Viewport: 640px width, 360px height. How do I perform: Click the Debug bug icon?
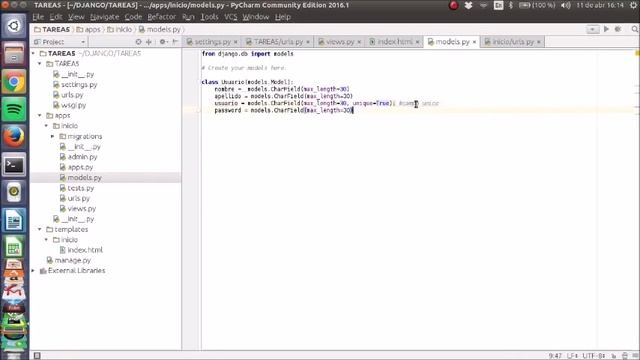coord(618,29)
